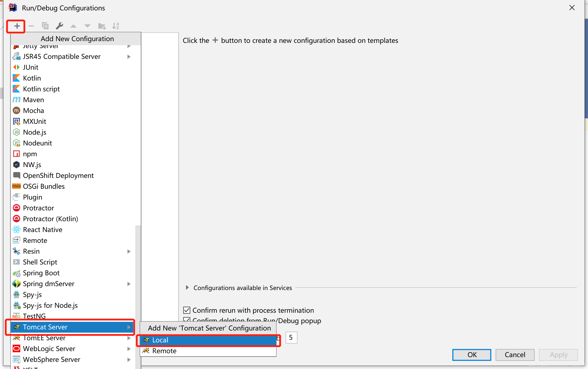Click the Apply button
The height and width of the screenshot is (369, 588).
[x=558, y=354]
